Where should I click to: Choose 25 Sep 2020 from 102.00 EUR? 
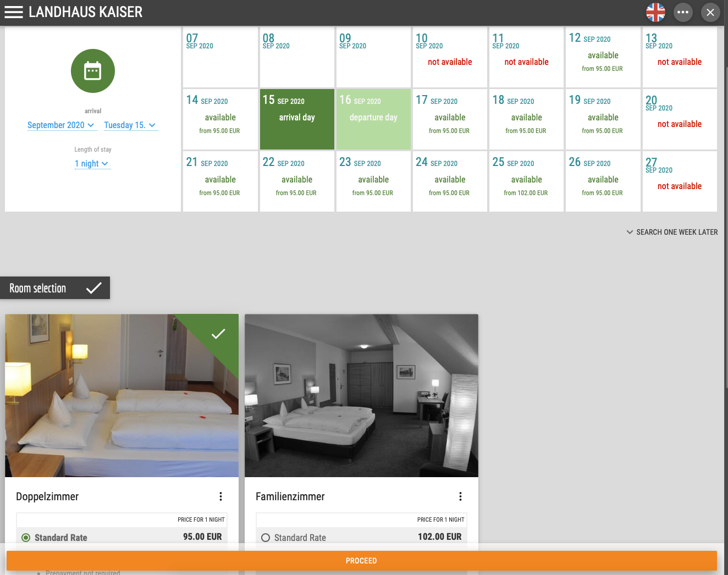tap(526, 181)
